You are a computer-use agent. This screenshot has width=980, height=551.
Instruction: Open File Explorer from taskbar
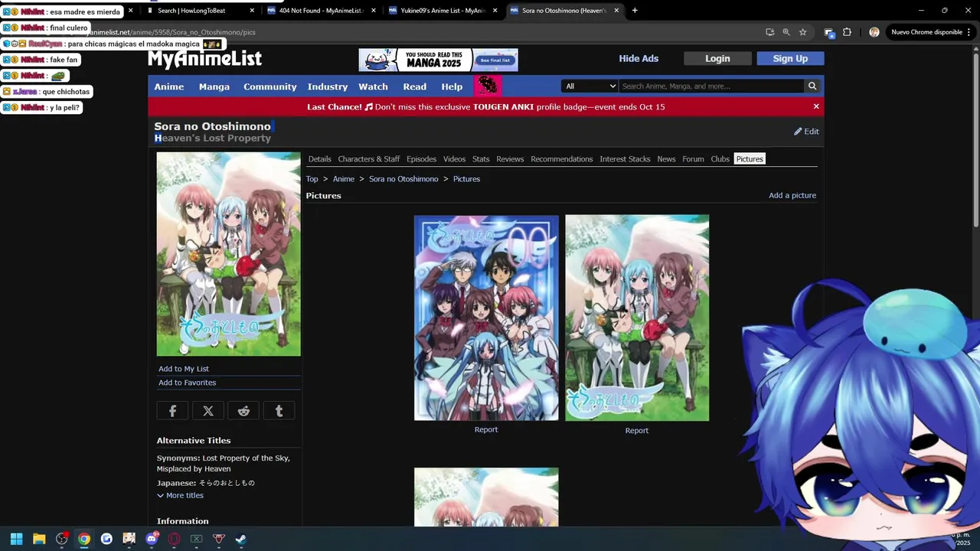[x=39, y=539]
